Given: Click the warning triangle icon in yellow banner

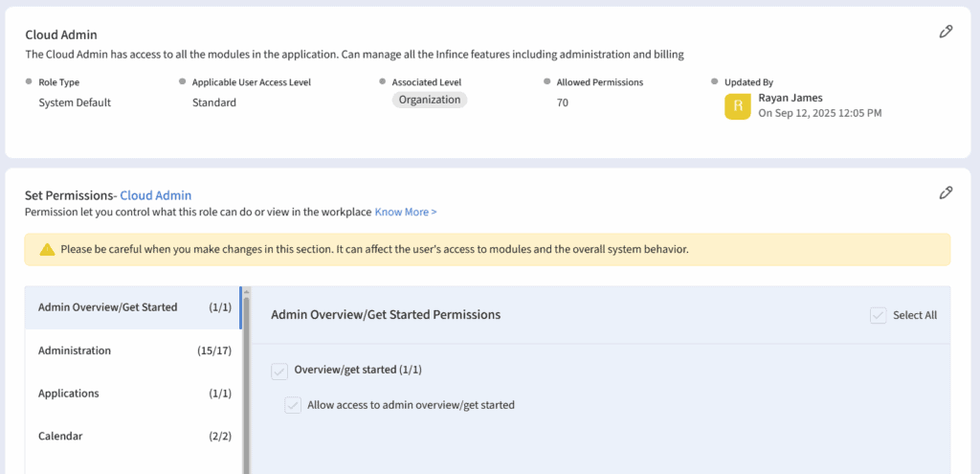Looking at the screenshot, I should click(47, 250).
